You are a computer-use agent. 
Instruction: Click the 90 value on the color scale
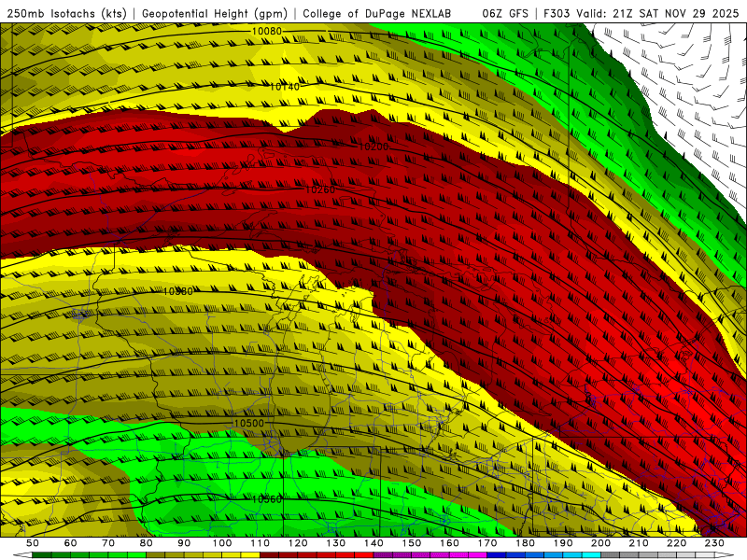(x=184, y=543)
